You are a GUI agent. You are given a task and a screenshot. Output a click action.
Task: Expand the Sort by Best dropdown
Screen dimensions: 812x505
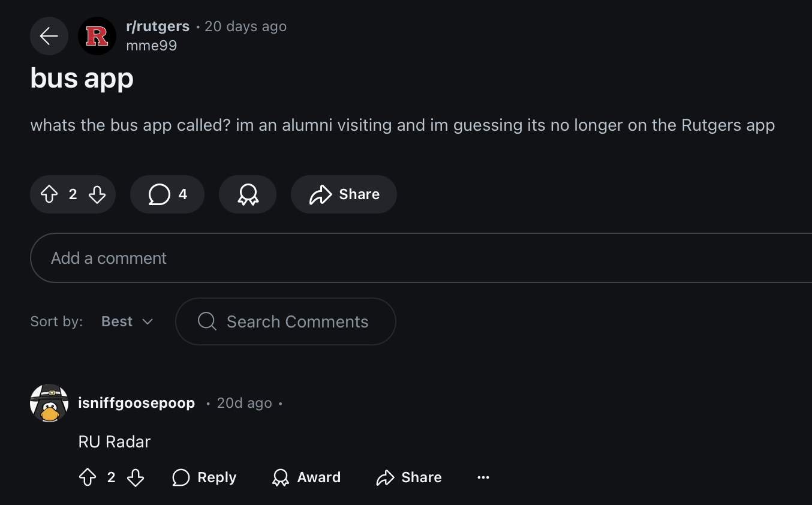tap(127, 321)
